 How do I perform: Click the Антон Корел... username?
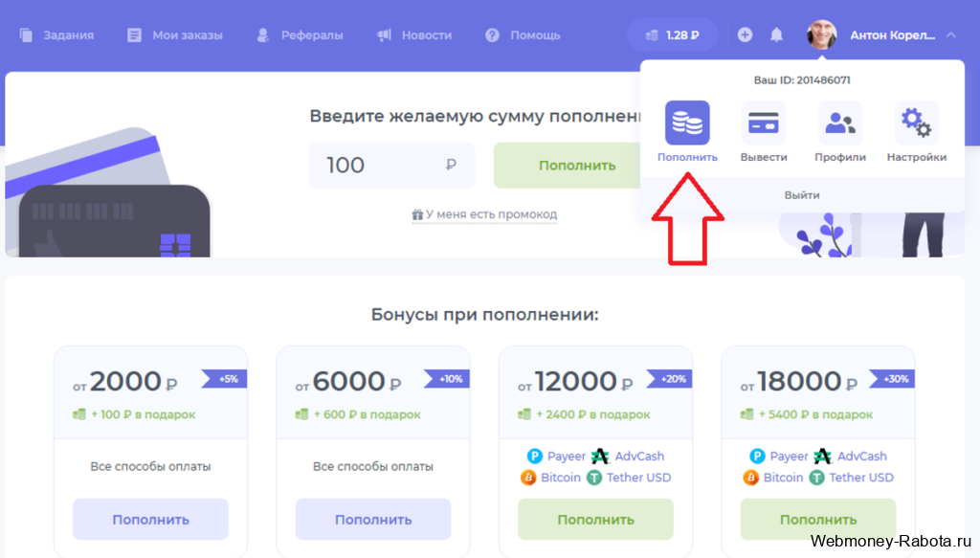[893, 35]
